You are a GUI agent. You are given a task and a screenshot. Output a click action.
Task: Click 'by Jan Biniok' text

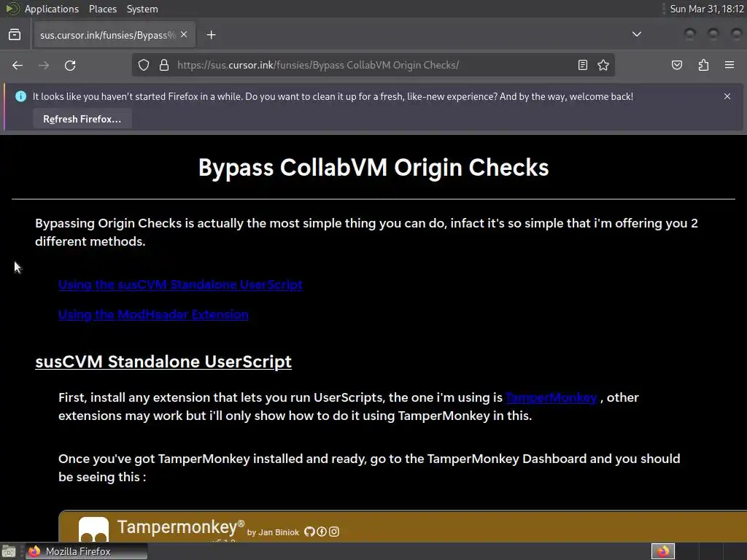273,532
